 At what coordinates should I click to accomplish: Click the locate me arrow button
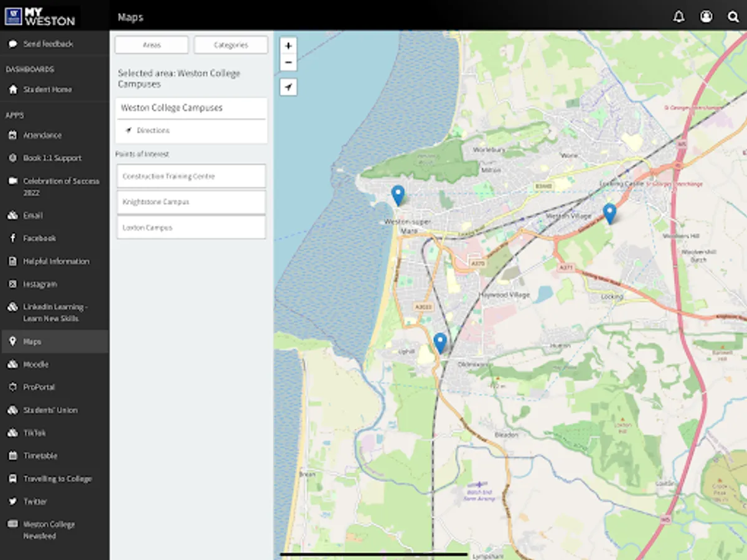(288, 87)
